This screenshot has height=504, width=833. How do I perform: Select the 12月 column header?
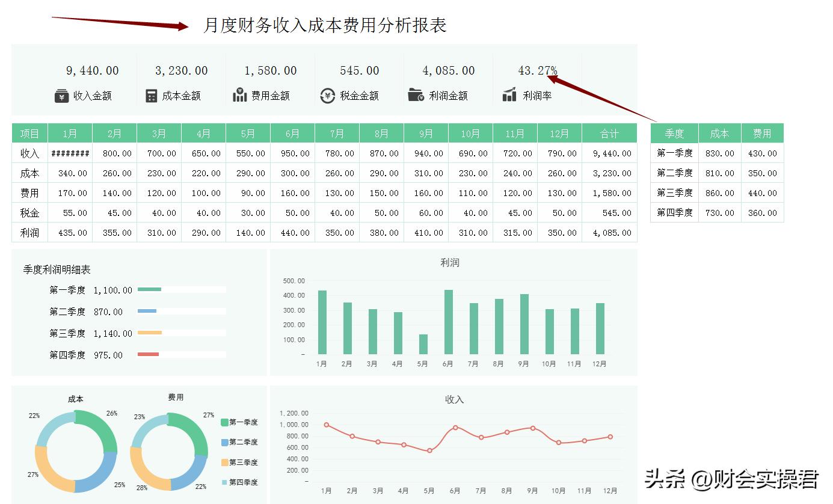(x=559, y=133)
